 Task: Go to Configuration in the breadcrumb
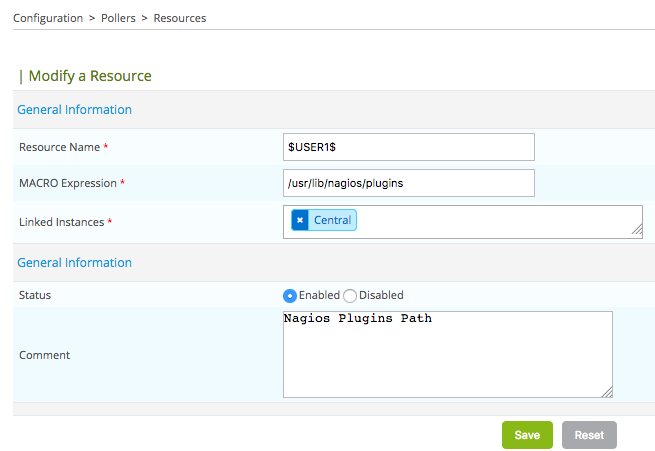[48, 18]
